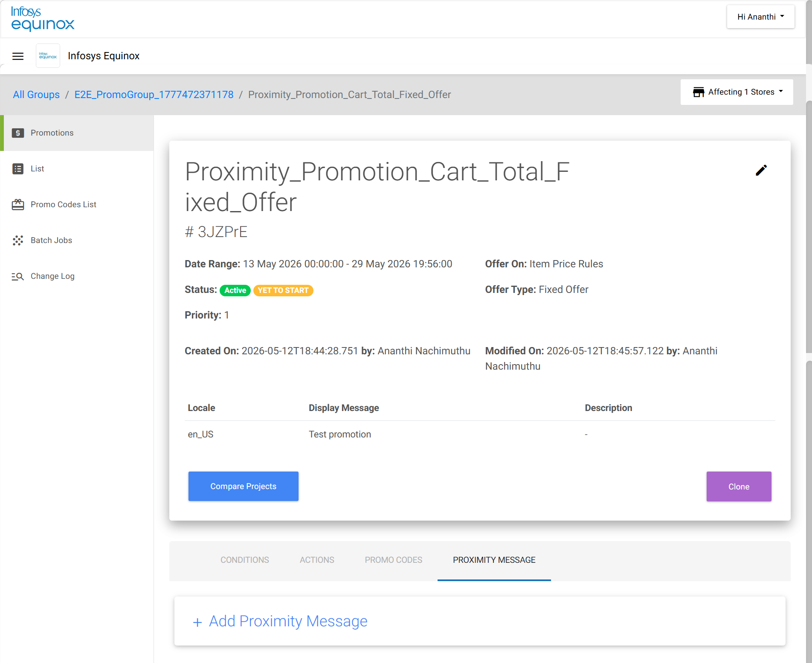Open the hamburger navigation menu
The image size is (812, 663).
coord(18,56)
